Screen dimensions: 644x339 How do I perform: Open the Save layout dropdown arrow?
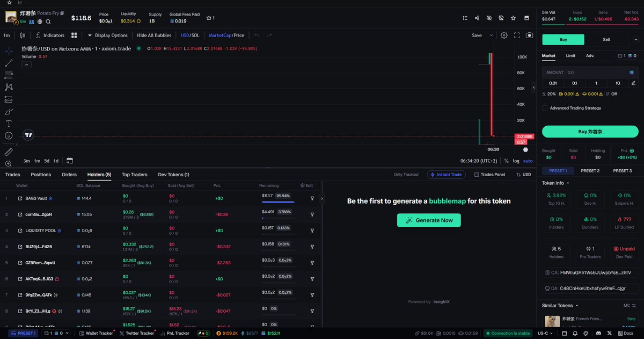point(491,35)
